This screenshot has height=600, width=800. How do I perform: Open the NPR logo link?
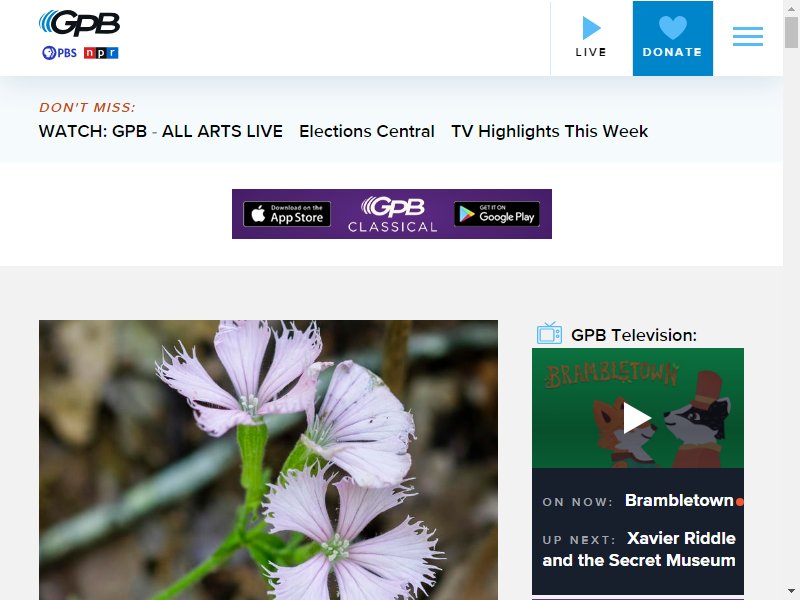click(x=101, y=53)
